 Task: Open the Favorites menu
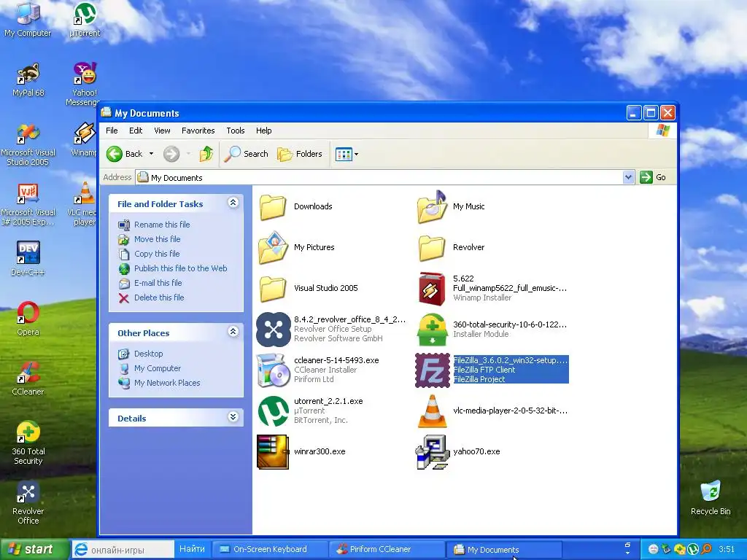pyautogui.click(x=198, y=131)
